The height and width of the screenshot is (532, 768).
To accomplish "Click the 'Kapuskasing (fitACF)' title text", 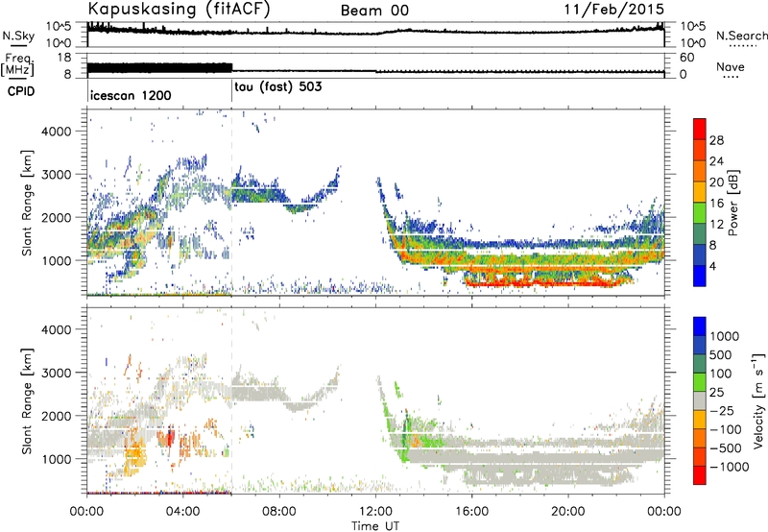I will click(x=180, y=9).
